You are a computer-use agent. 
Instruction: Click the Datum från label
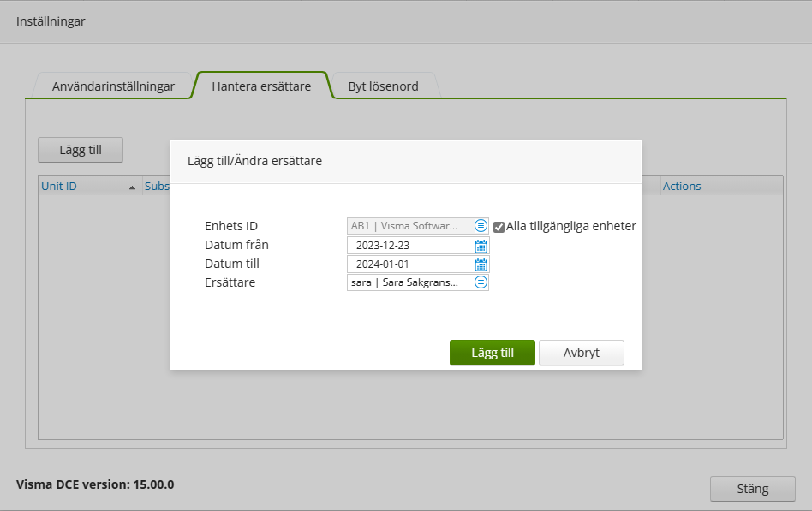pyautogui.click(x=236, y=245)
